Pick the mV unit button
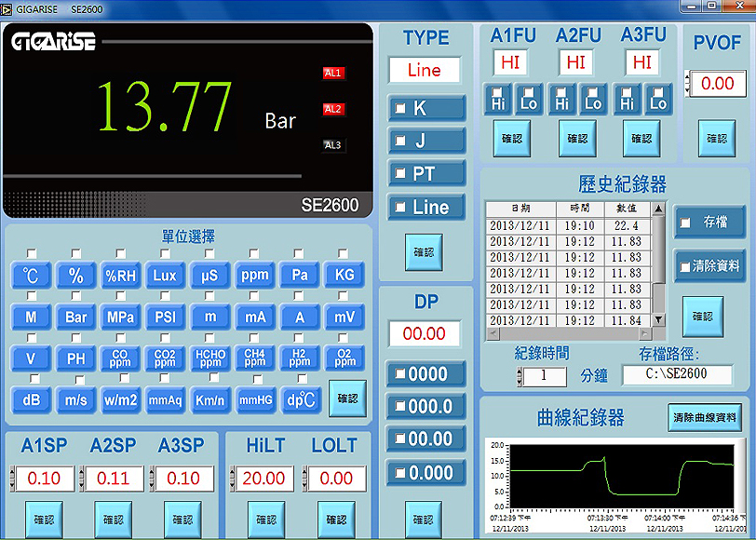Image resolution: width=756 pixels, height=540 pixels. click(344, 317)
